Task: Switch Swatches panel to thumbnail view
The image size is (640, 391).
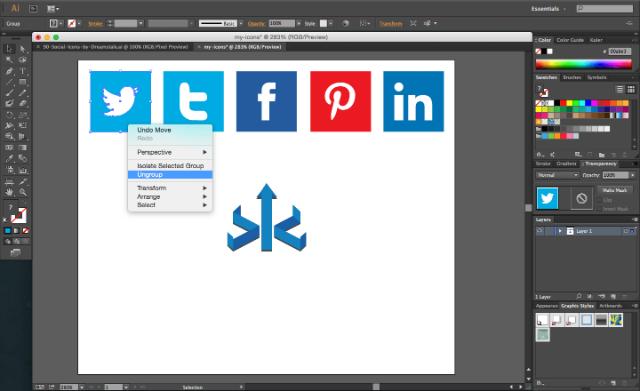Action: coord(631,89)
